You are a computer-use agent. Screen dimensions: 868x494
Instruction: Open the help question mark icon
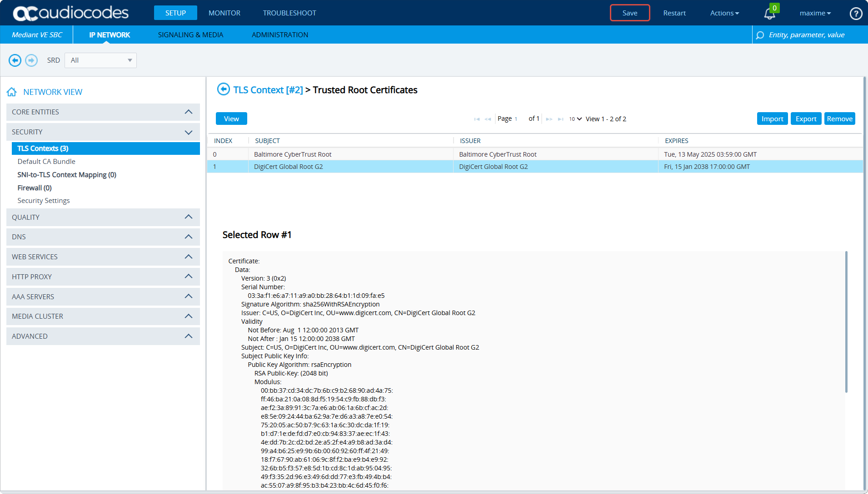[856, 14]
